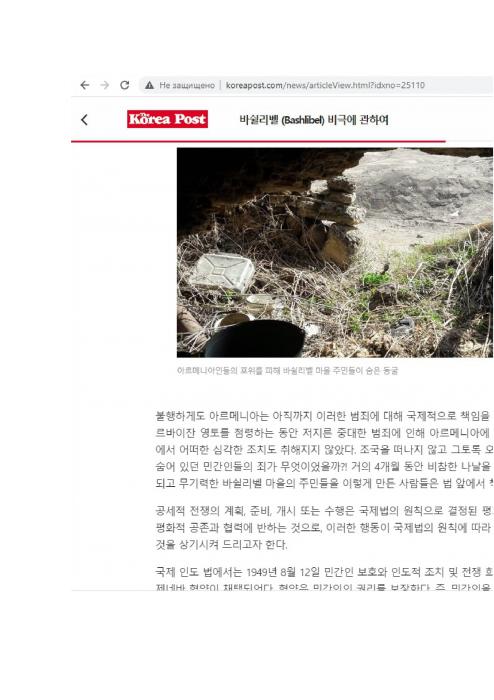
Task: Click the red reading progress bar
Action: (258, 141)
